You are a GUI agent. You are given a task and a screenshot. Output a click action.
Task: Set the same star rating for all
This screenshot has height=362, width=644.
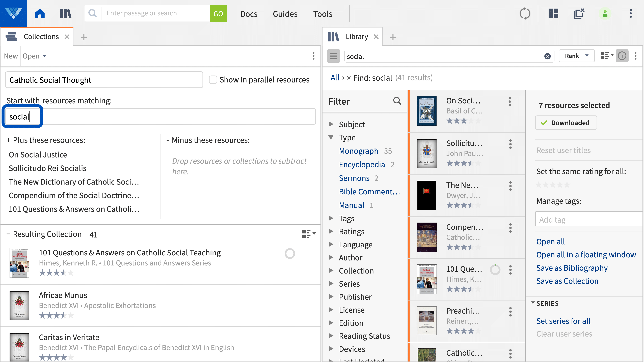[x=553, y=185]
